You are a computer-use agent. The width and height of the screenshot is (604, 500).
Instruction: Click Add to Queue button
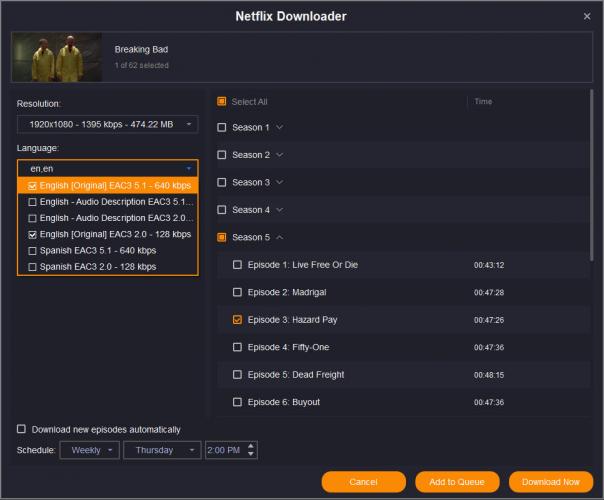click(457, 482)
